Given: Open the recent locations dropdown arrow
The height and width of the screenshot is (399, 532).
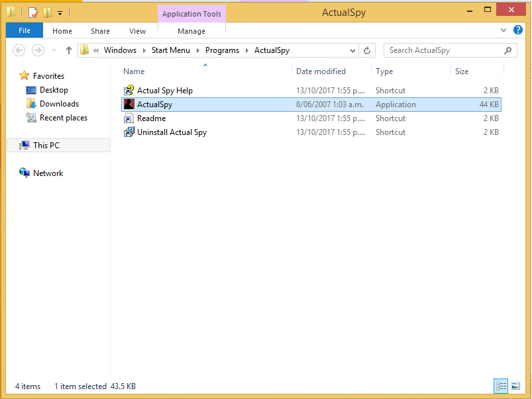Looking at the screenshot, I should [x=54, y=50].
